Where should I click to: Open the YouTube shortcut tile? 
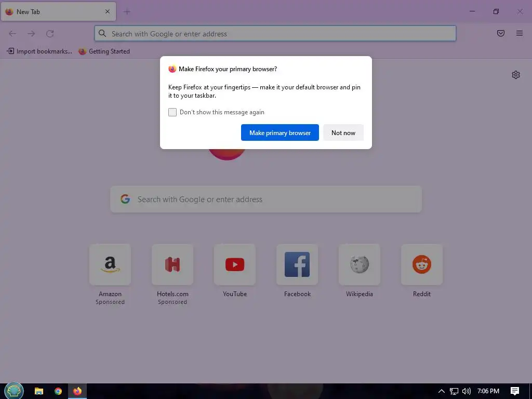235,264
